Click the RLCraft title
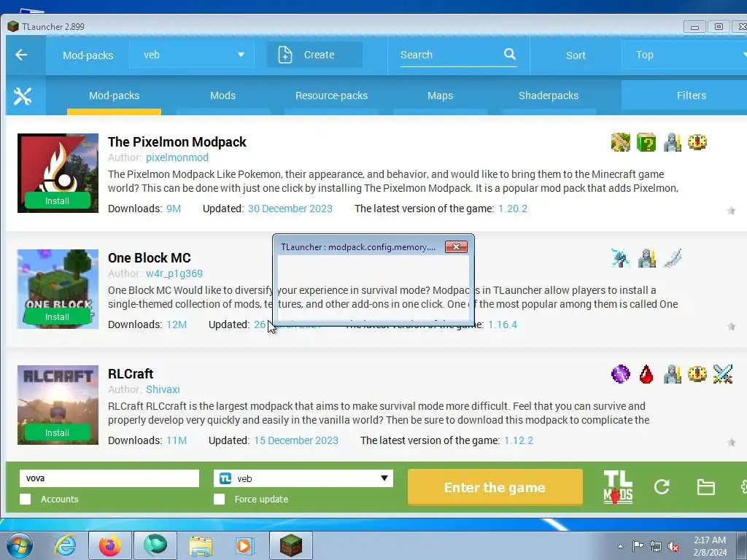Screen dimensions: 747x560 [x=131, y=374]
